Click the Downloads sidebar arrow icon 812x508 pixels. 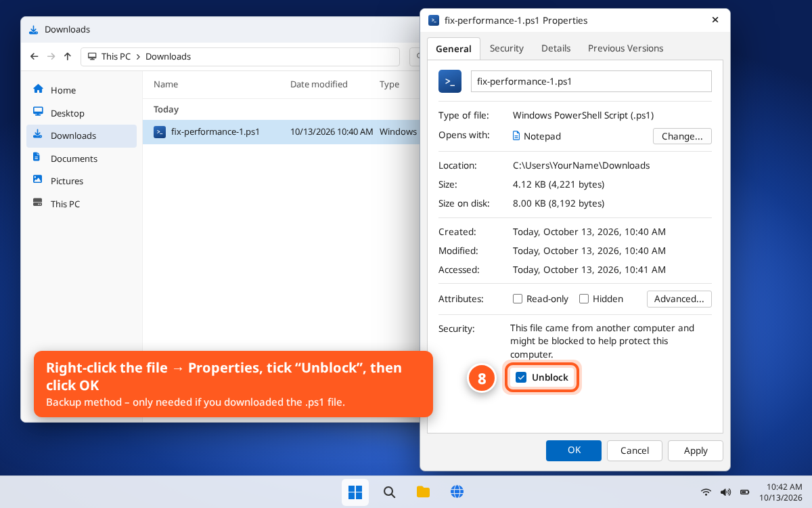pyautogui.click(x=38, y=134)
